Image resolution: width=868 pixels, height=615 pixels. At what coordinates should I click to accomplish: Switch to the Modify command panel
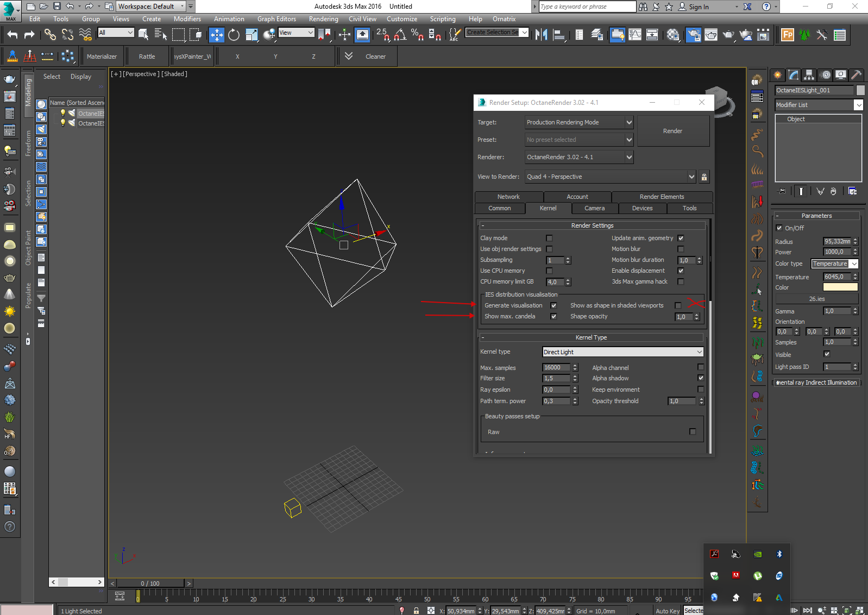click(794, 75)
